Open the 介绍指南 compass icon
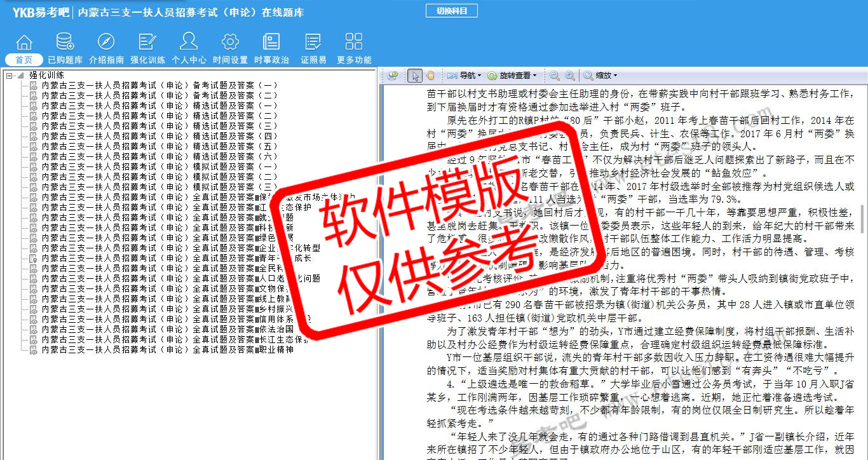 (x=106, y=43)
